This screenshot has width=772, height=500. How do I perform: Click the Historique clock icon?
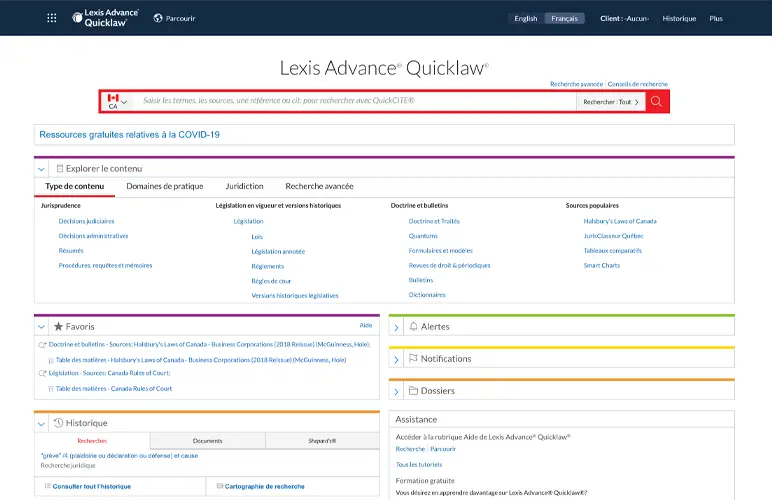(x=58, y=423)
